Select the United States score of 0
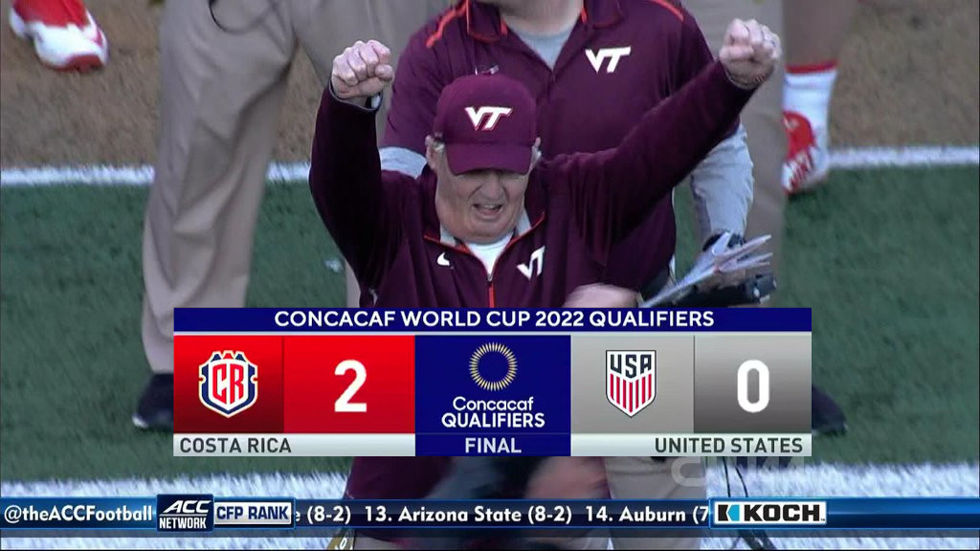 (752, 386)
